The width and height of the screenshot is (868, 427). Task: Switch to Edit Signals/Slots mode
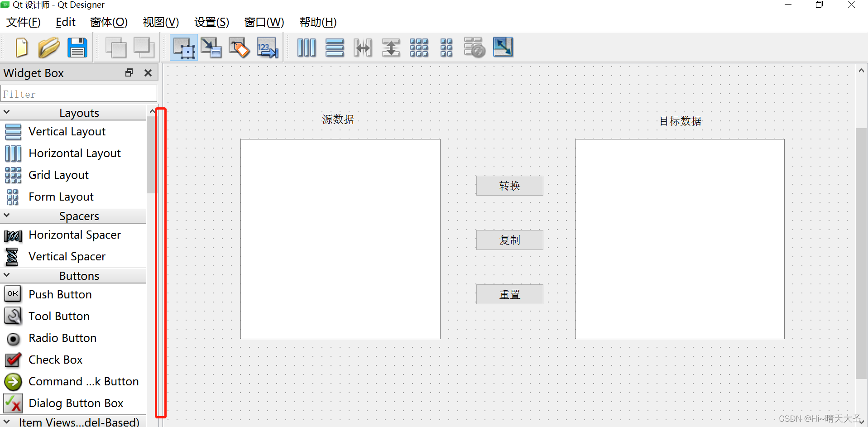click(x=211, y=47)
